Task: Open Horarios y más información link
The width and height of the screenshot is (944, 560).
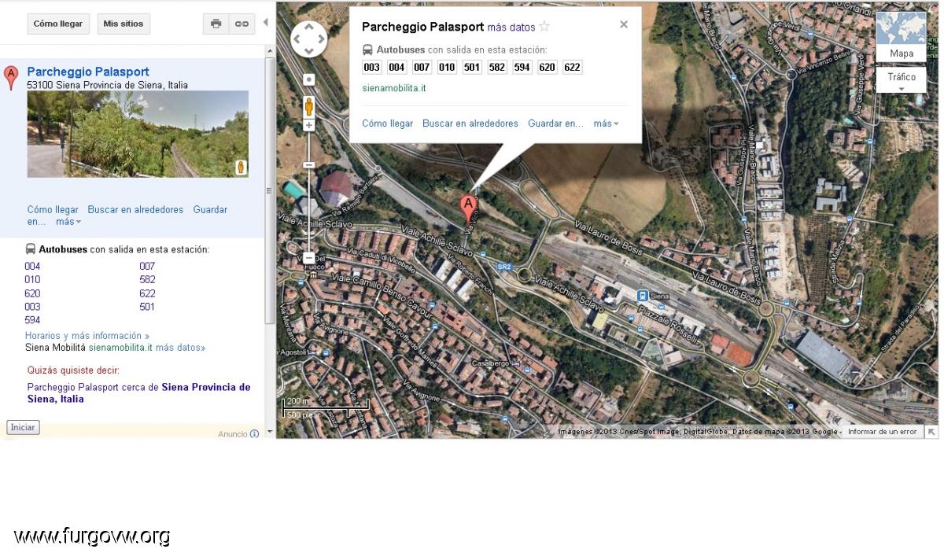Action: pos(87,336)
